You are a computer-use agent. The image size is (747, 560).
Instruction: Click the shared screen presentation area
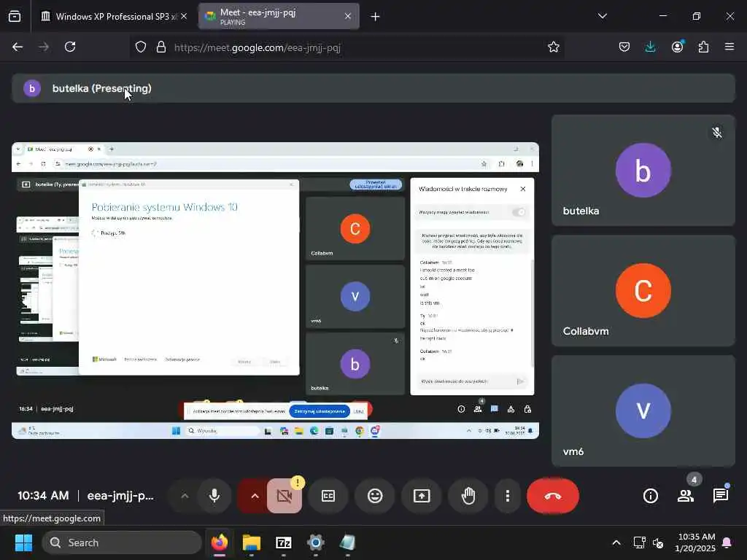click(x=275, y=290)
